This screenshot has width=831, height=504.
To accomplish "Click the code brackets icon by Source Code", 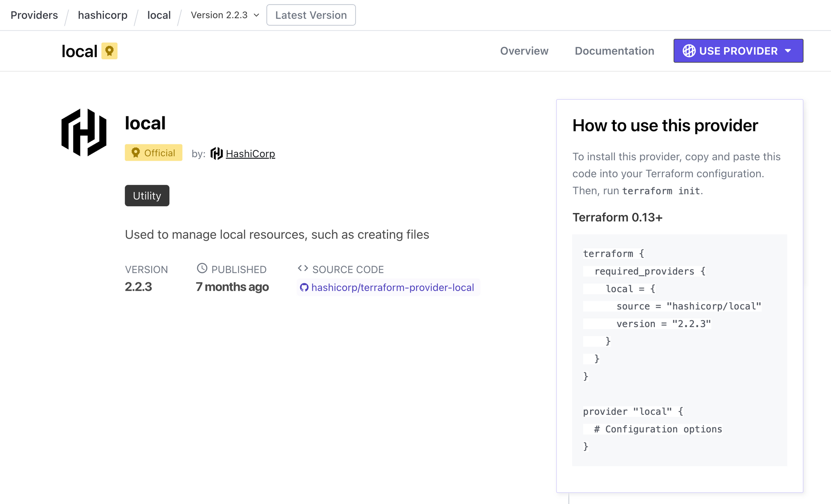I will point(303,268).
